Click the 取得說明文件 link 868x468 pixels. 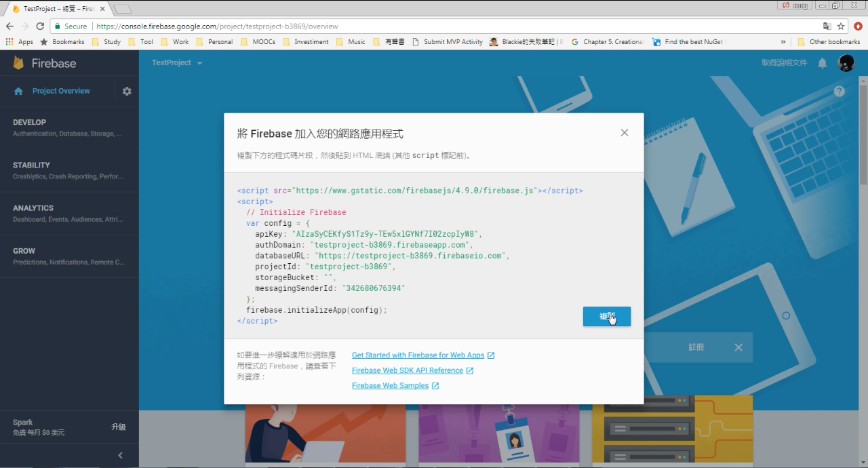click(785, 62)
